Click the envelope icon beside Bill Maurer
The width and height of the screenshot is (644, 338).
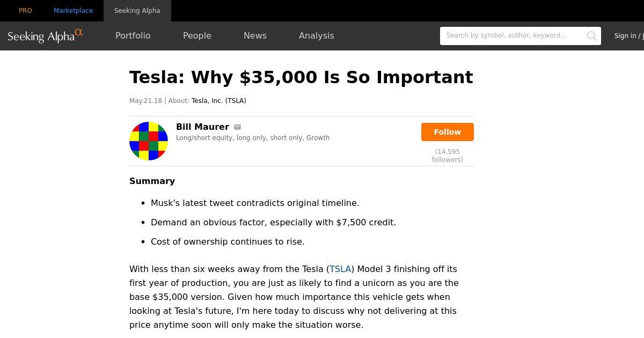point(237,127)
